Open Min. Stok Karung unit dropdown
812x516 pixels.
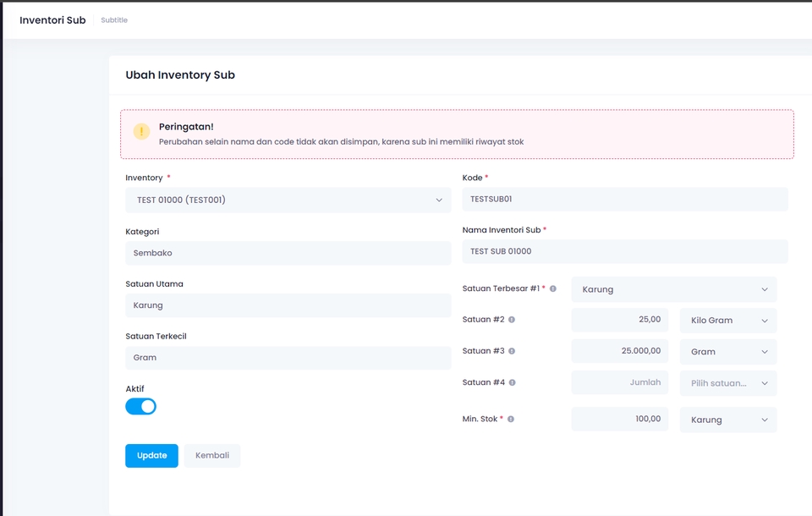pos(727,420)
